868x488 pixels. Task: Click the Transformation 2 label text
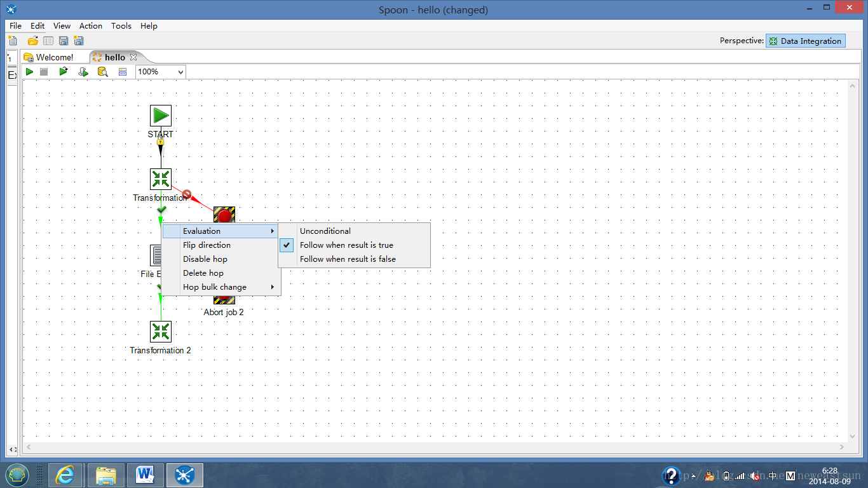pos(161,350)
